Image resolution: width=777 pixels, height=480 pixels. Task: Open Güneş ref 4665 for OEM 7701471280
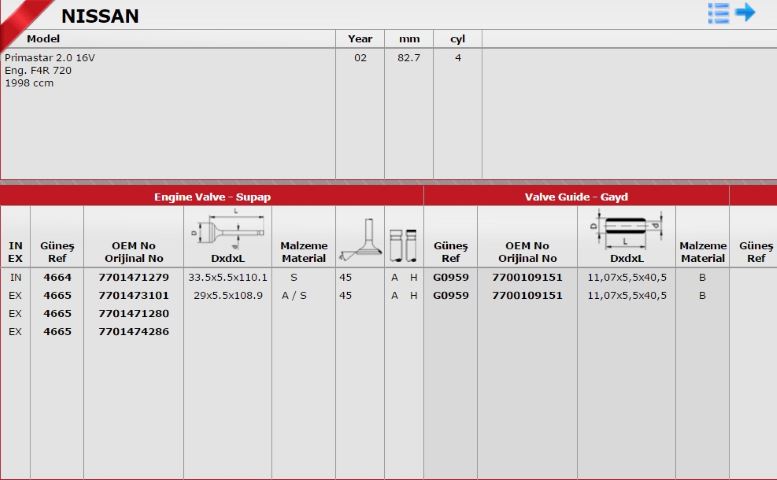point(57,314)
